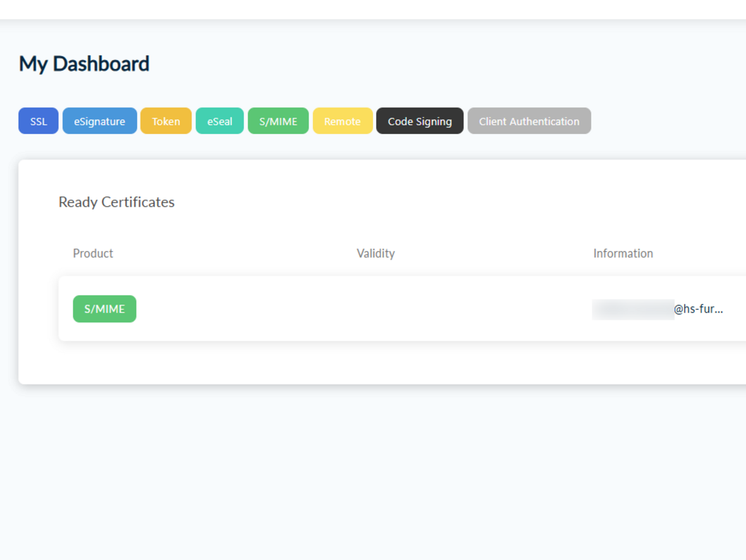Click the Product column header
The image size is (746, 560).
[93, 253]
